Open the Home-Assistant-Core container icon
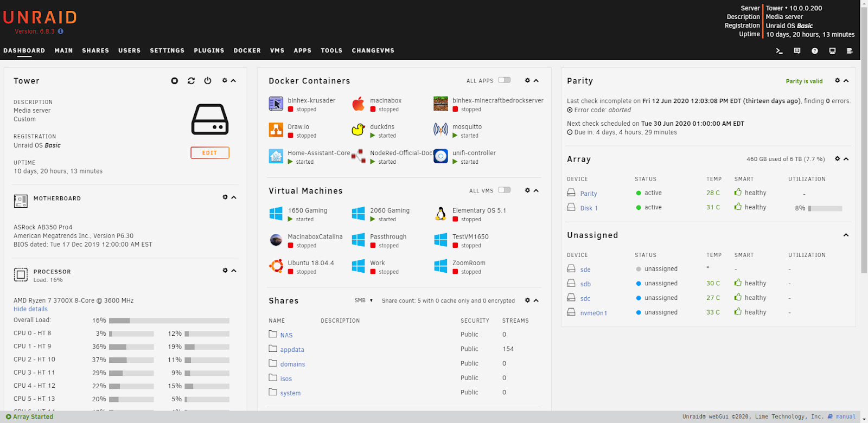 [x=276, y=156]
